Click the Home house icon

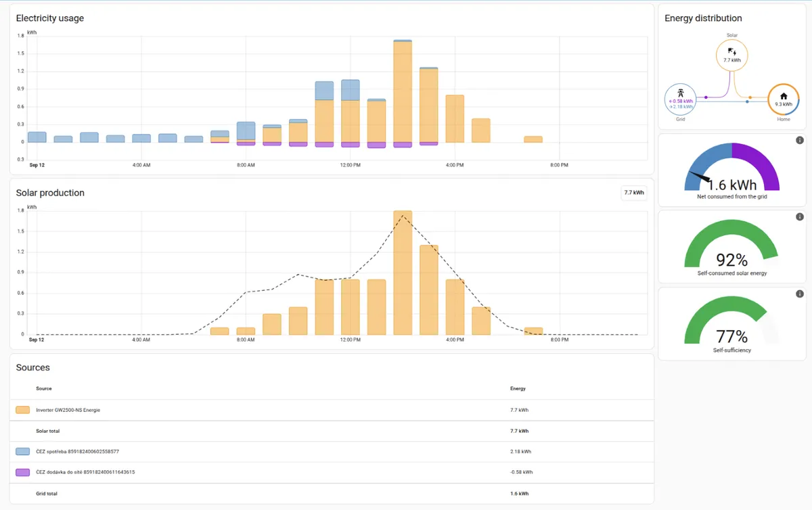[784, 95]
